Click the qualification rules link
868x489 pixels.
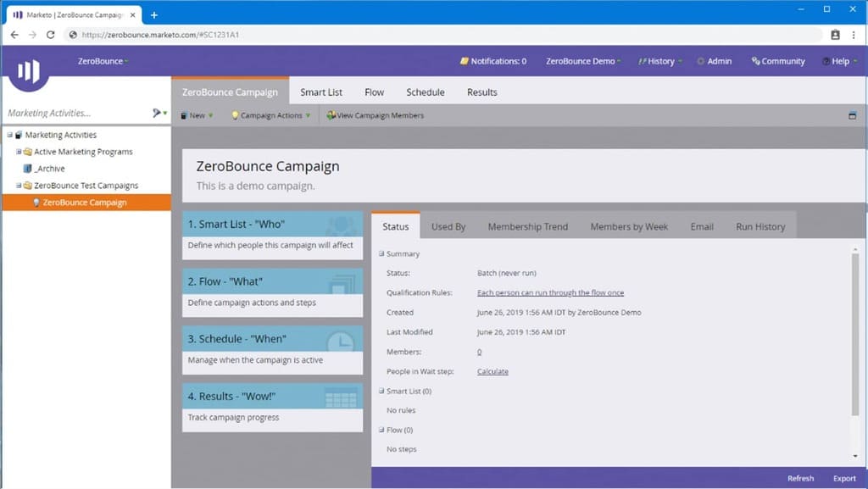(x=550, y=292)
